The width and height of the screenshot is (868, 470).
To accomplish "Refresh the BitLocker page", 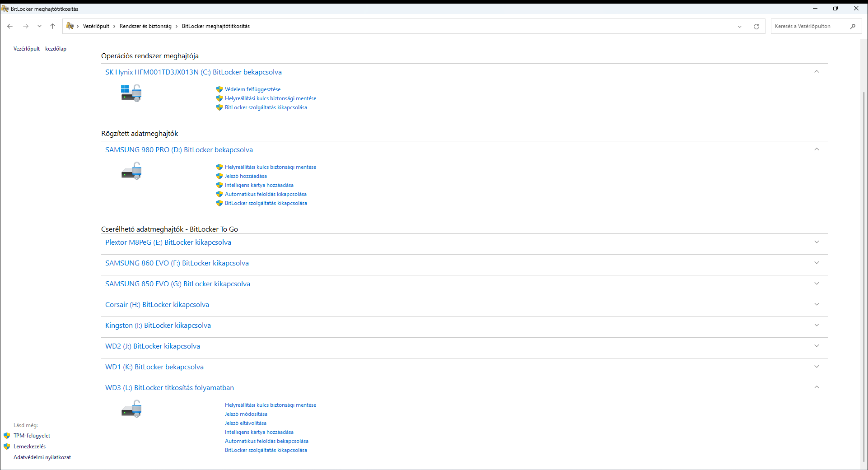I will 756,27.
